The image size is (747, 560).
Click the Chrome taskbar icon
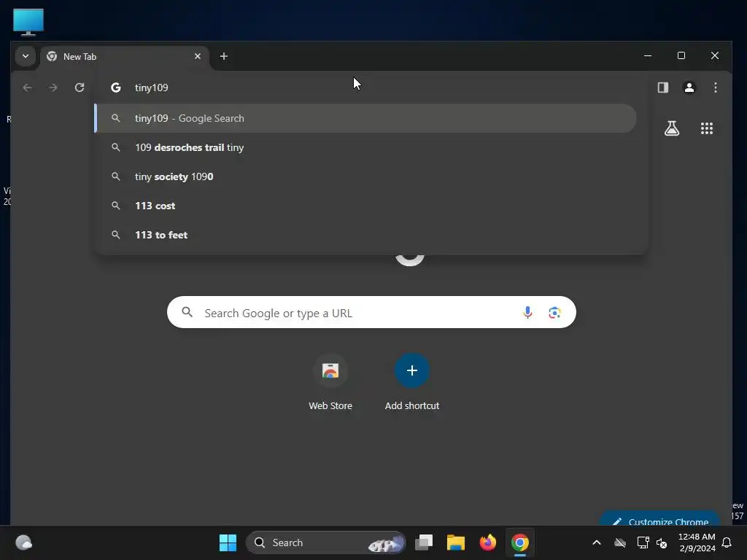tap(520, 542)
